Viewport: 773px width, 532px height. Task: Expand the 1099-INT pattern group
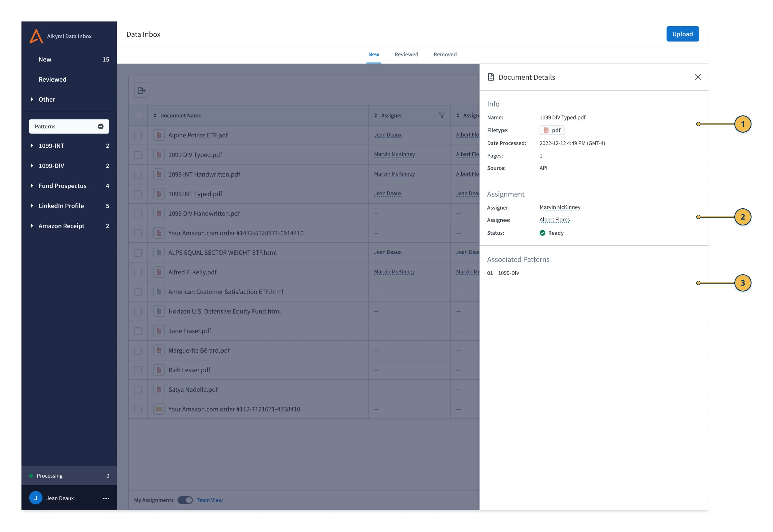coord(32,146)
